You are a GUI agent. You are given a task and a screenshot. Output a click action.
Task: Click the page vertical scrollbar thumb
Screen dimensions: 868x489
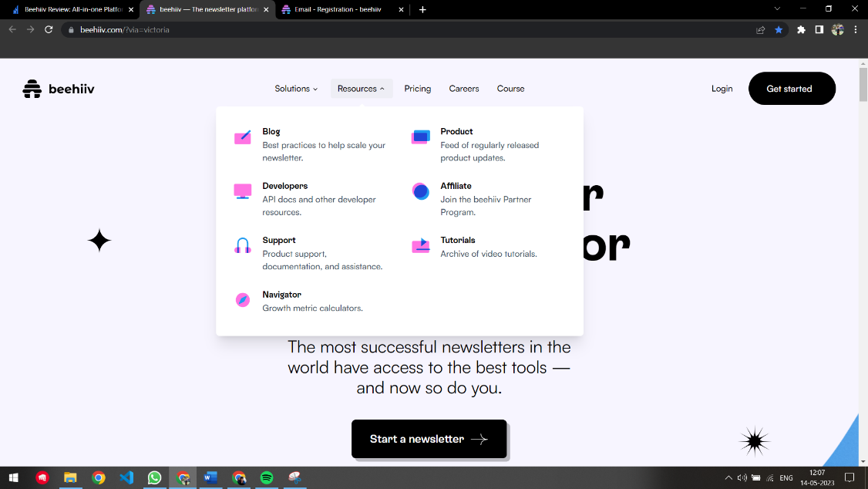click(863, 85)
